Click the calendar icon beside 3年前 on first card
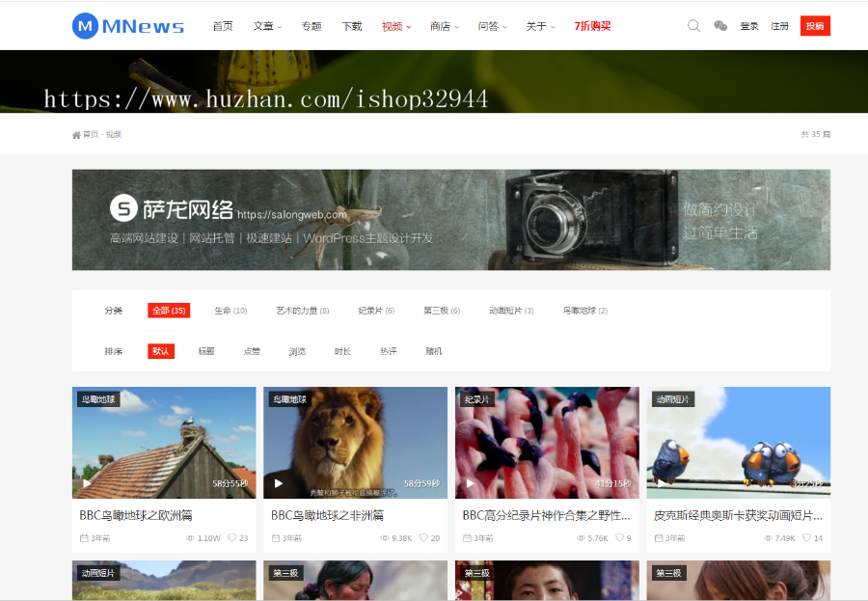The height and width of the screenshot is (601, 868). 82,538
